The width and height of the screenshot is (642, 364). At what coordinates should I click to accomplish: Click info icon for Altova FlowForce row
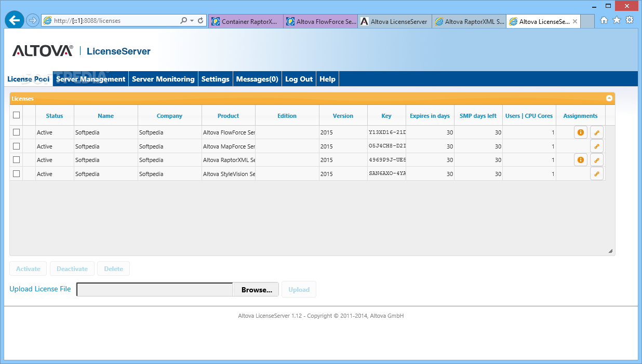coord(581,132)
